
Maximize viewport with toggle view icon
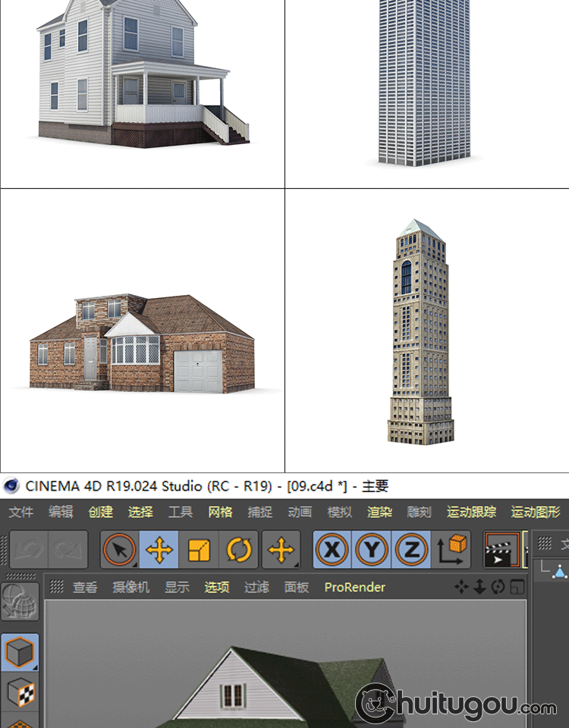click(517, 587)
